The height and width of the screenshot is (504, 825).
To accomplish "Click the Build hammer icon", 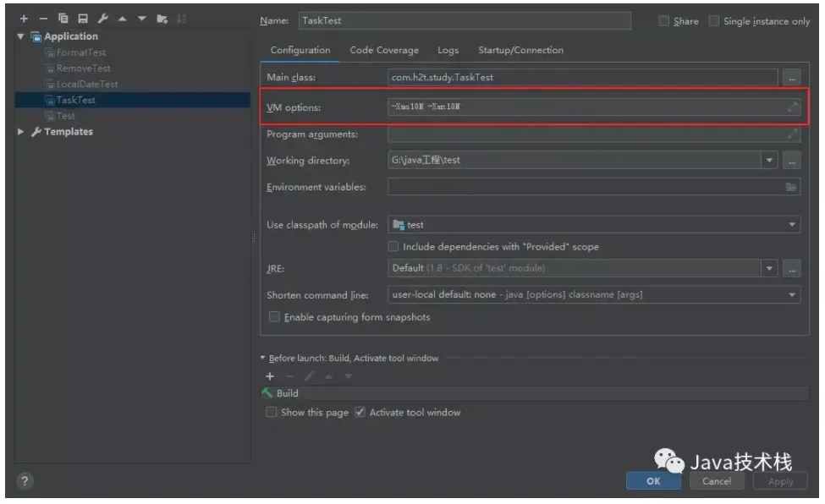I will tap(267, 393).
